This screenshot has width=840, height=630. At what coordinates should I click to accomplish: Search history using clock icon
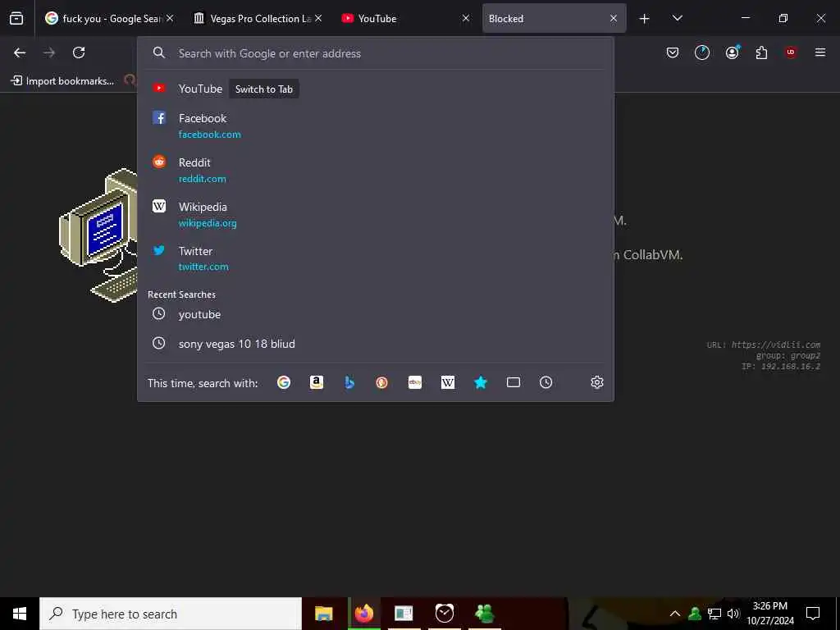[x=546, y=382]
